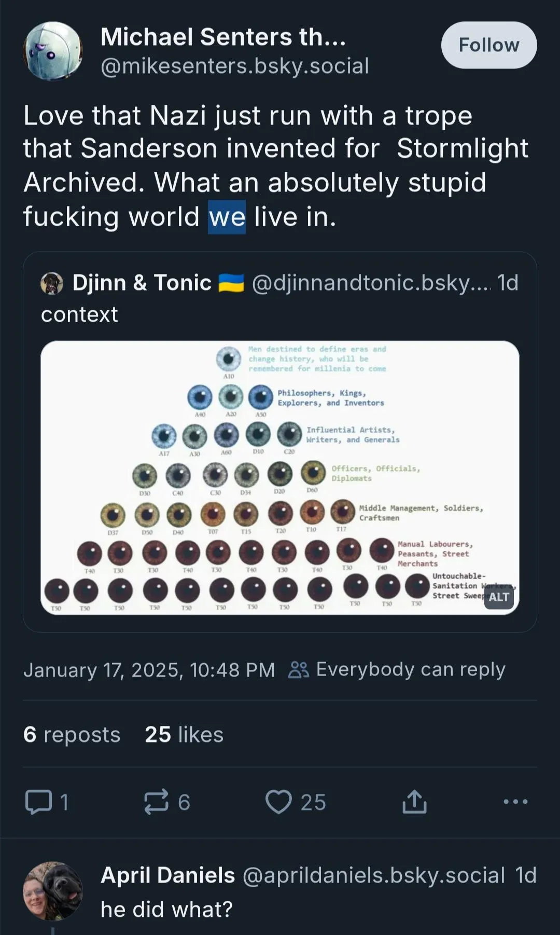Click the Everybody can reply indicator
Viewport: 560px width, 935px height.
tap(397, 670)
